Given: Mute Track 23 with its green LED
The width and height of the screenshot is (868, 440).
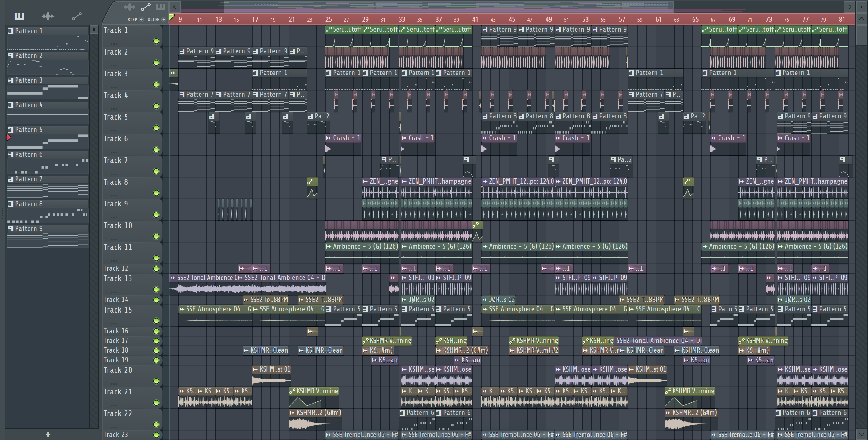Looking at the screenshot, I should coord(156,435).
